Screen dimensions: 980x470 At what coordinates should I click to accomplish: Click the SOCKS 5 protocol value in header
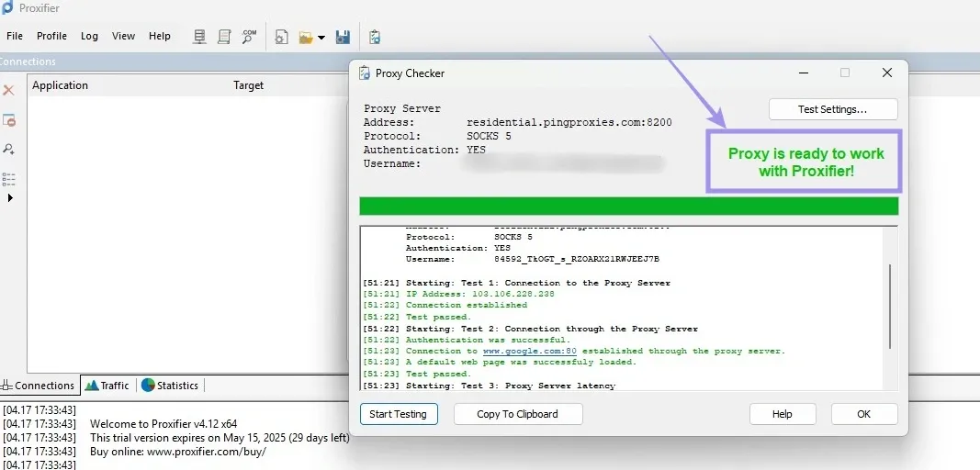pos(489,136)
